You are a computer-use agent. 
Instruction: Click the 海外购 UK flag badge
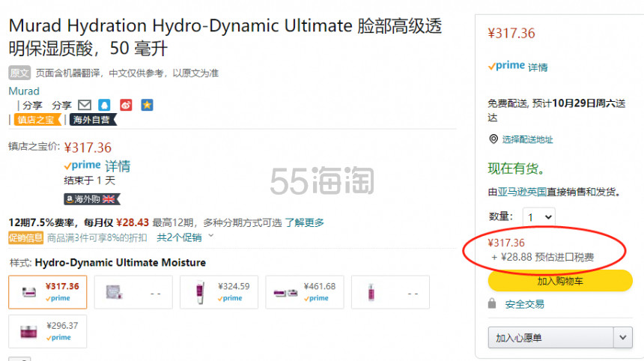point(92,199)
